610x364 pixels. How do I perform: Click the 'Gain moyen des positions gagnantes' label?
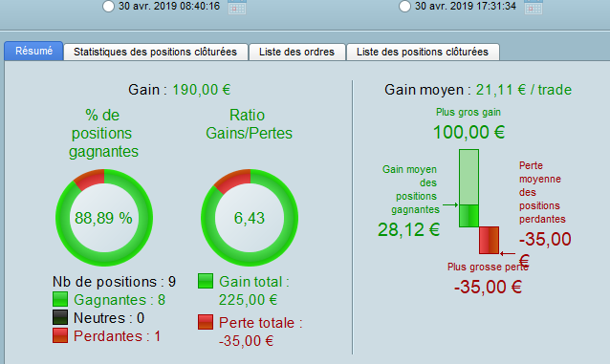(x=412, y=189)
